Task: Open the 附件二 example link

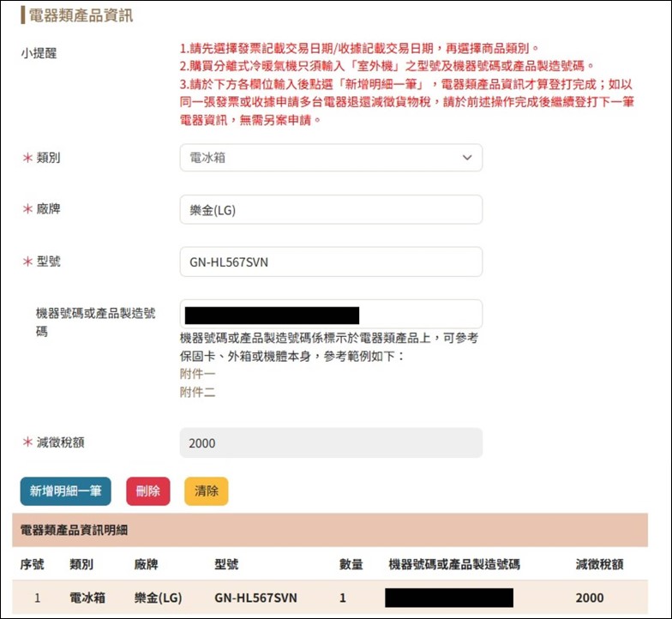Action: coord(197,392)
